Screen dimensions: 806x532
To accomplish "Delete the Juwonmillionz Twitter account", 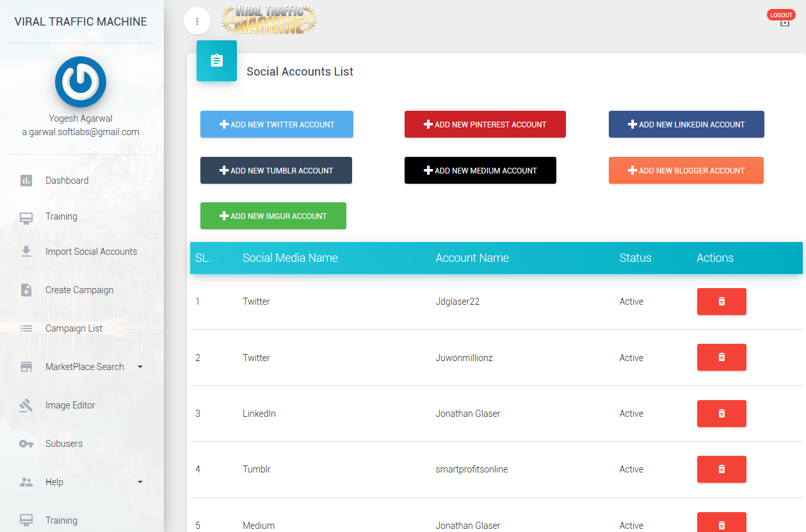I will 721,357.
